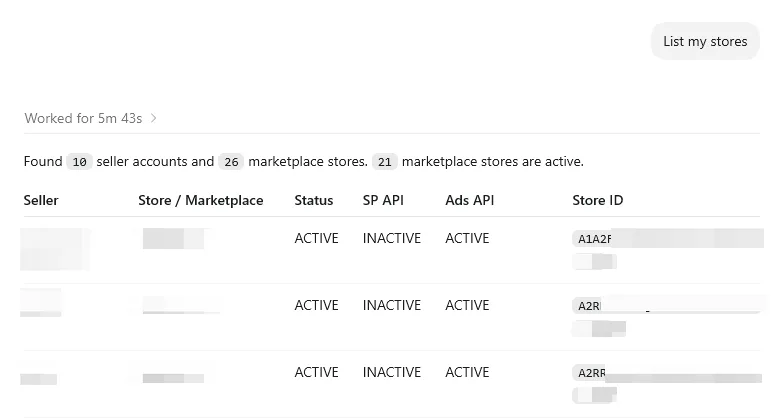
Task: Click the 'Store ID' column header
Action: pyautogui.click(x=597, y=201)
